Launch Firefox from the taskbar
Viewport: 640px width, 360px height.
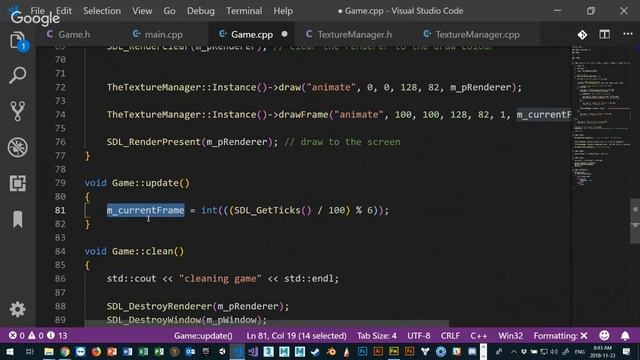pyautogui.click(x=96, y=351)
